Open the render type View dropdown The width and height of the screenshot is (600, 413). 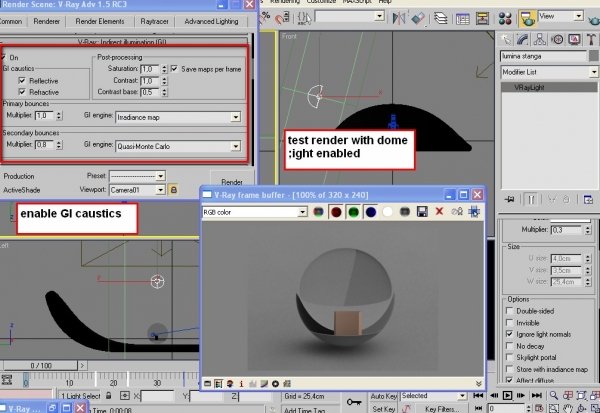(579, 16)
